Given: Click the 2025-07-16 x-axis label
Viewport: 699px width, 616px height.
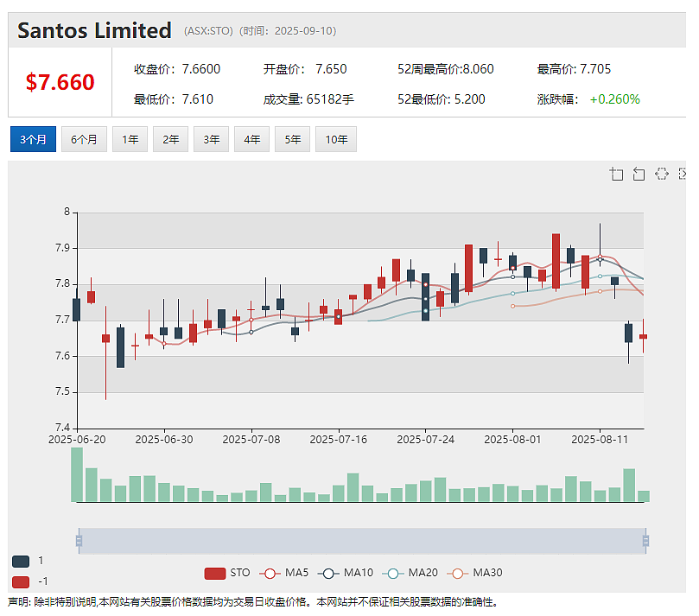Looking at the screenshot, I should click(339, 440).
